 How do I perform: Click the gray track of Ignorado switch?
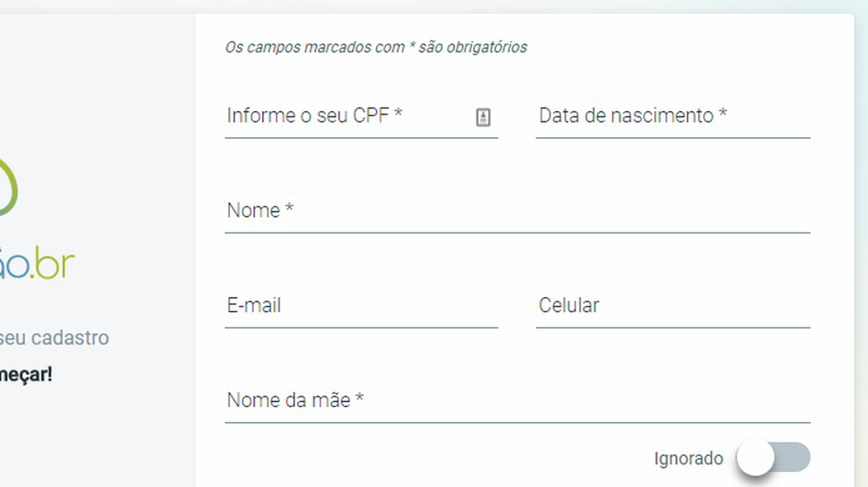coord(794,457)
